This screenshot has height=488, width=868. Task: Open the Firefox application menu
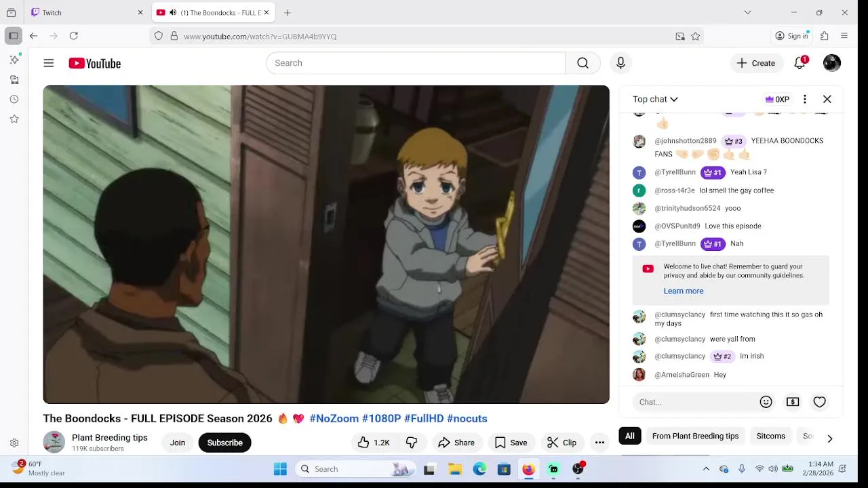click(844, 36)
